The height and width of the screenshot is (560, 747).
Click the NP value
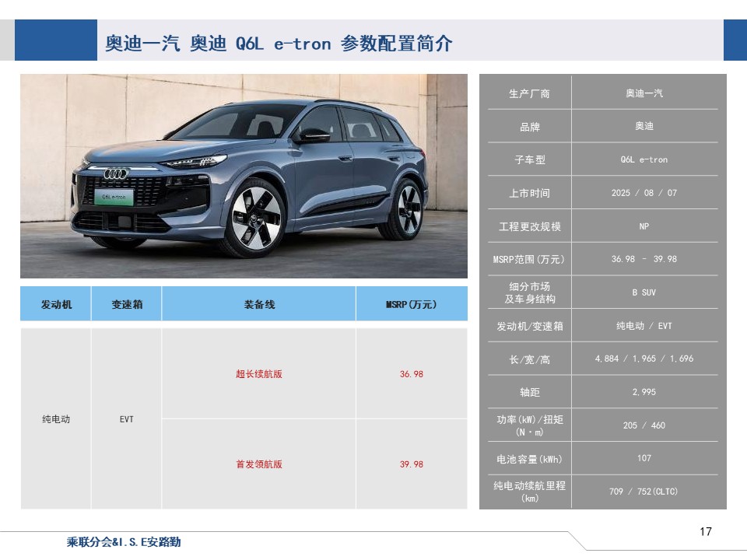(x=644, y=226)
